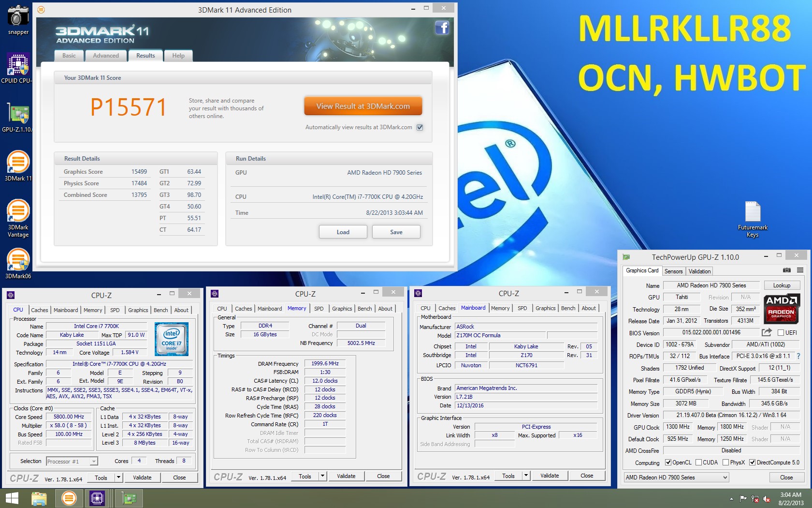Toggle the OpenCL checkbox in GPU-Z
This screenshot has height=508, width=812.
tap(668, 463)
